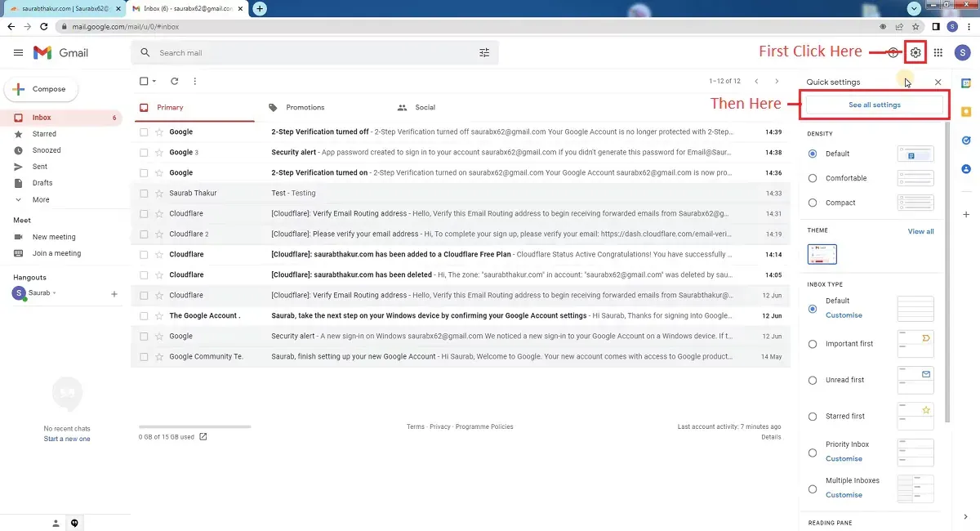Select Important first inbox type
Image resolution: width=980 pixels, height=531 pixels.
pyautogui.click(x=812, y=344)
